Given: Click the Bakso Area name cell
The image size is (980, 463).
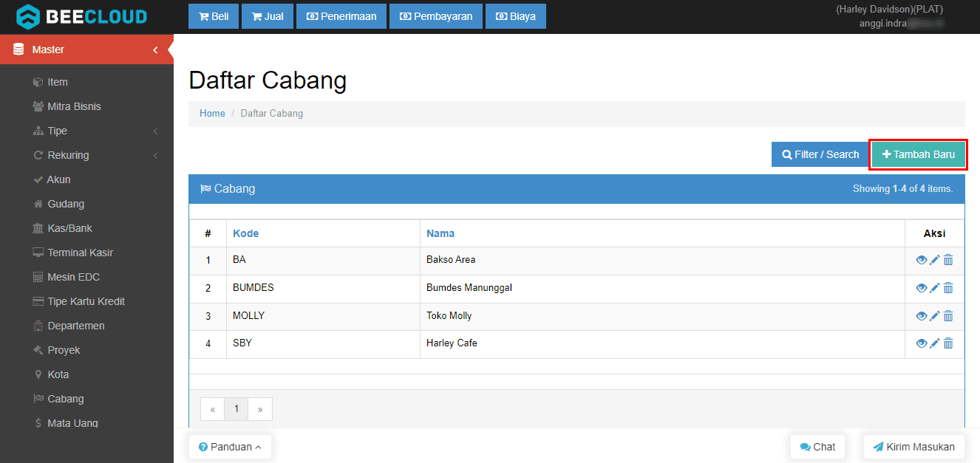Looking at the screenshot, I should pyautogui.click(x=662, y=260).
